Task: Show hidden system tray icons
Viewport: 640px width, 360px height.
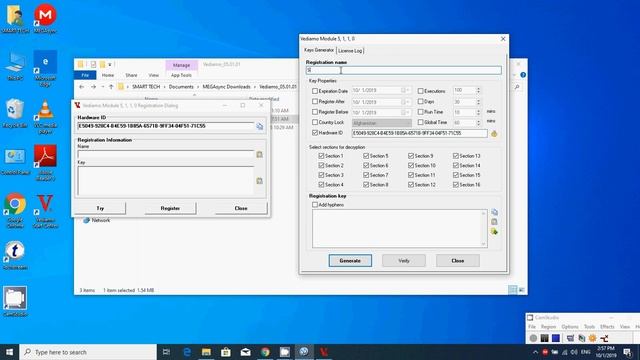Action: (536, 352)
